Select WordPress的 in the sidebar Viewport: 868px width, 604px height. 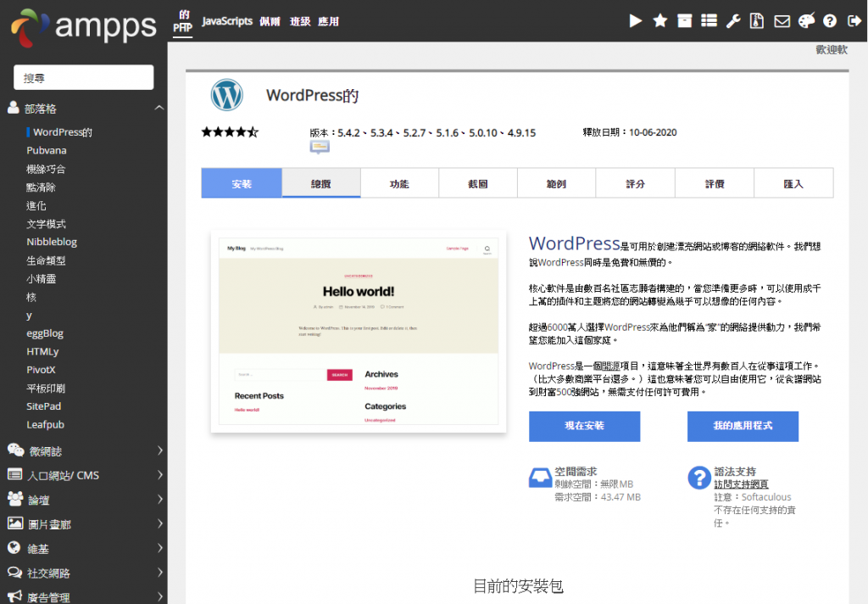pos(63,131)
